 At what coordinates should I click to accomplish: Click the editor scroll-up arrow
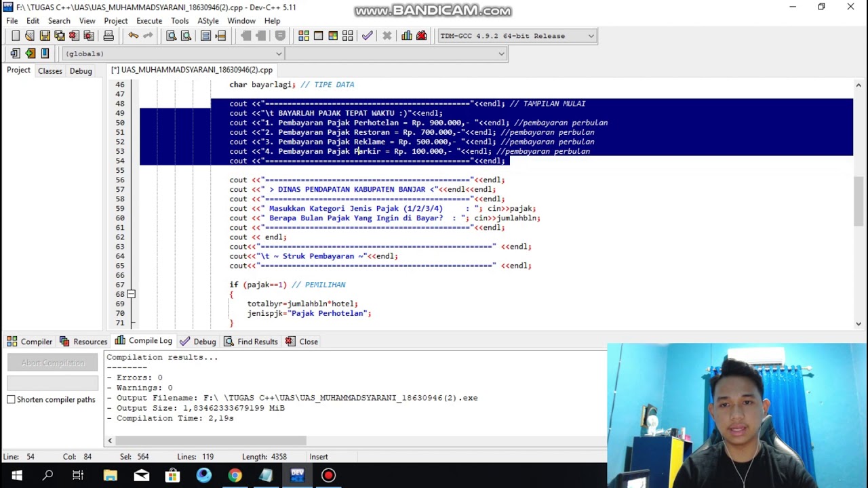(859, 85)
